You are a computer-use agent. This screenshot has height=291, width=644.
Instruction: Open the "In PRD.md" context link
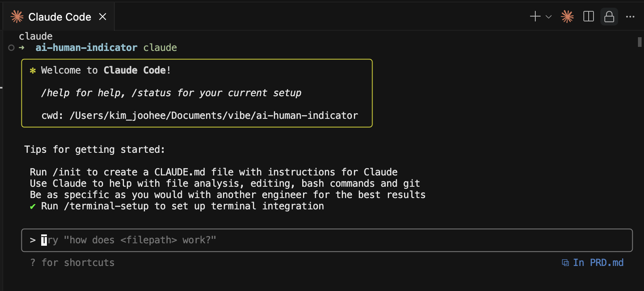598,263
